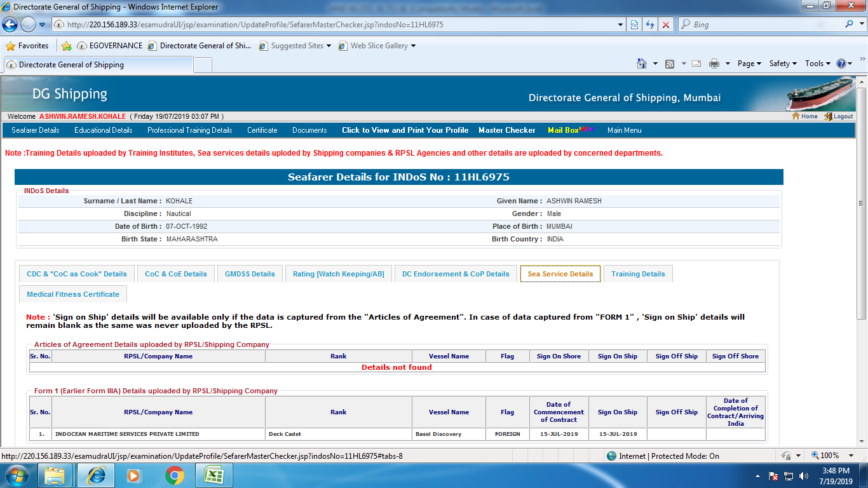Screen dimensions: 868x488
Task: Click the Print icon in command bar
Action: pos(714,64)
